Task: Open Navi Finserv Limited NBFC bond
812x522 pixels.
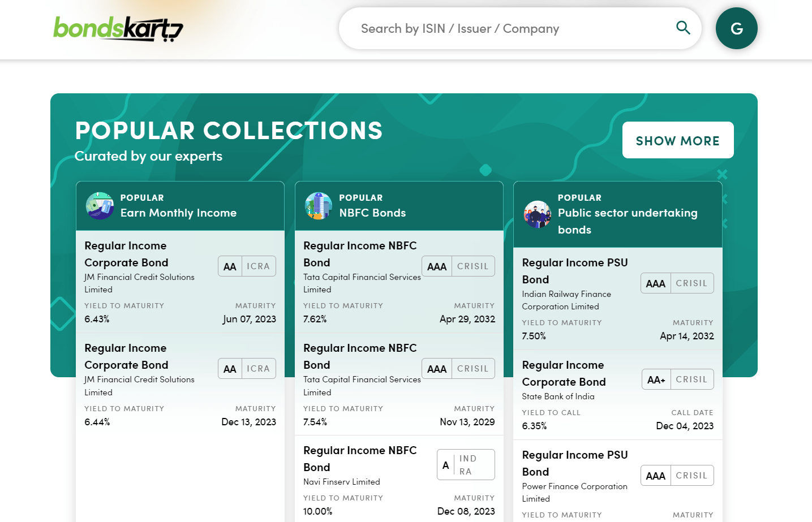Action: click(x=399, y=480)
